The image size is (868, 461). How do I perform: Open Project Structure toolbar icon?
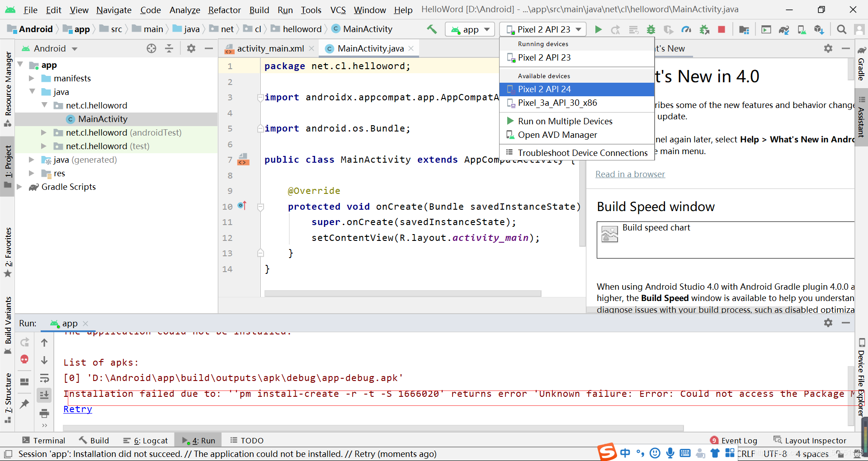[744, 29]
